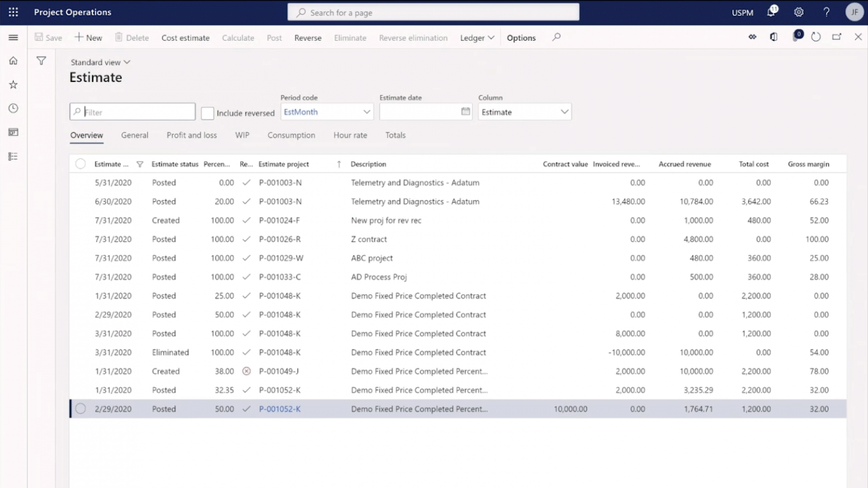
Task: Open the Home page from the navigation pane
Action: [x=13, y=60]
